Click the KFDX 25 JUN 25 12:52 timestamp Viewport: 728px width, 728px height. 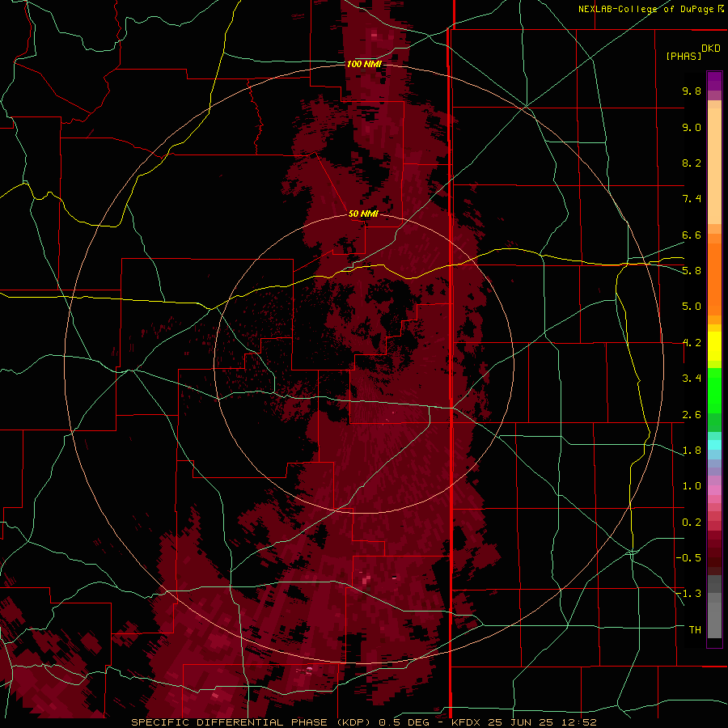(x=523, y=722)
